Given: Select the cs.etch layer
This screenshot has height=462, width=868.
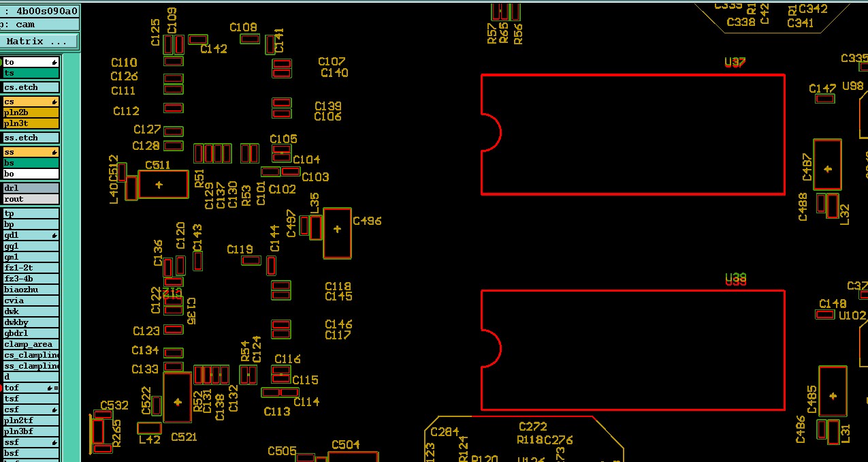Looking at the screenshot, I should point(31,87).
